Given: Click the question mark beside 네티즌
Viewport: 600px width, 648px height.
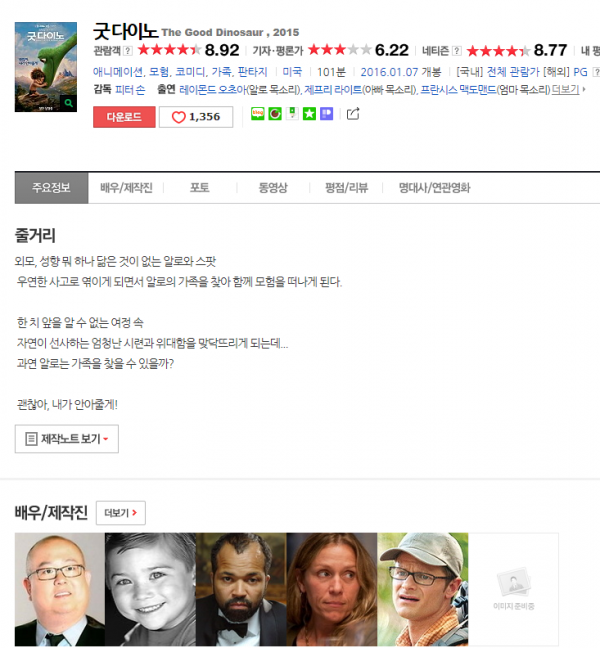Looking at the screenshot, I should [x=457, y=51].
